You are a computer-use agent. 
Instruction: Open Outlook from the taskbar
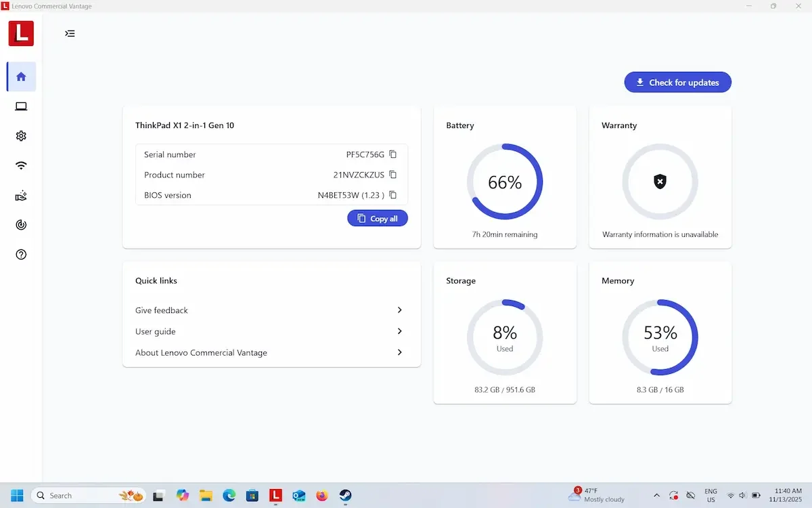pyautogui.click(x=299, y=495)
